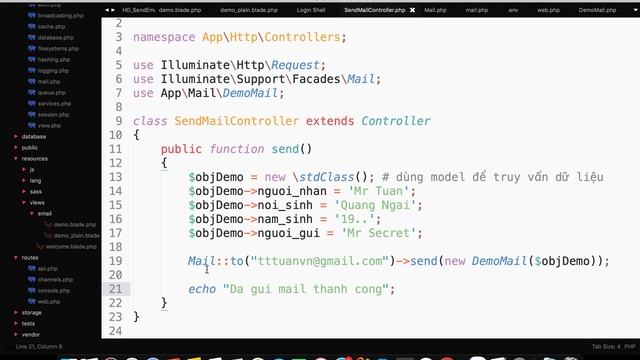Expand the public folder
Screen dimensions: 640x360
tap(16, 148)
